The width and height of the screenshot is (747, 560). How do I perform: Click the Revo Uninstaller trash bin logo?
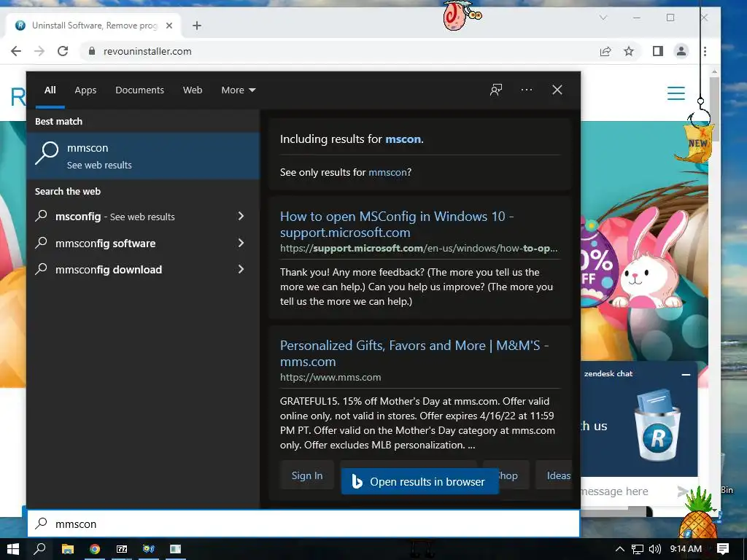tap(659, 425)
